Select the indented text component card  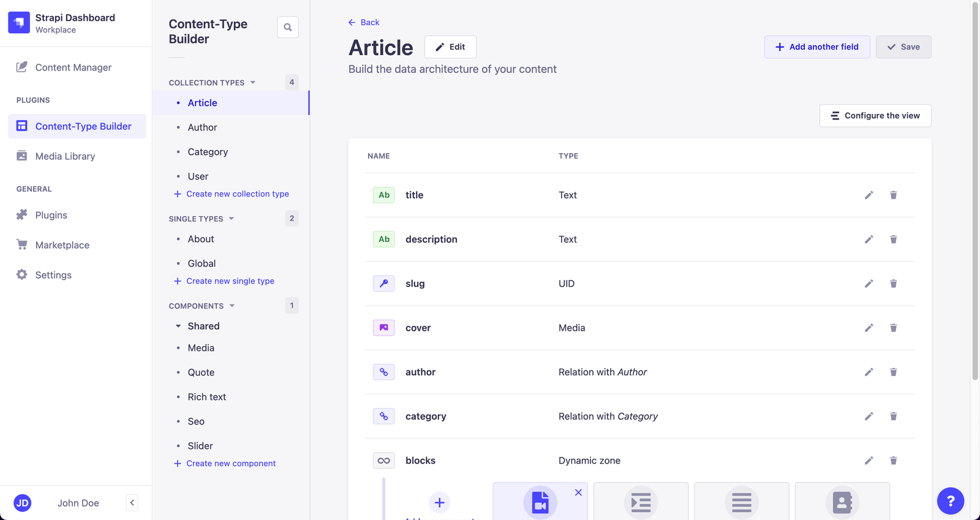coord(641,502)
